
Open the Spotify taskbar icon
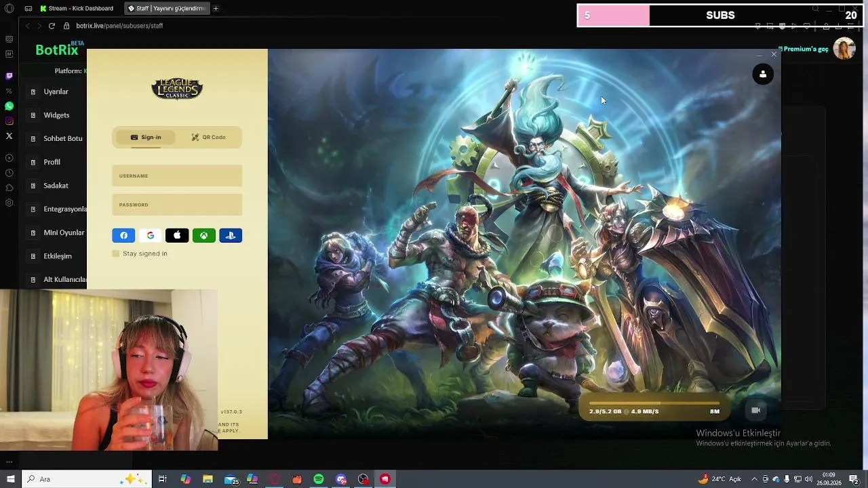click(319, 479)
